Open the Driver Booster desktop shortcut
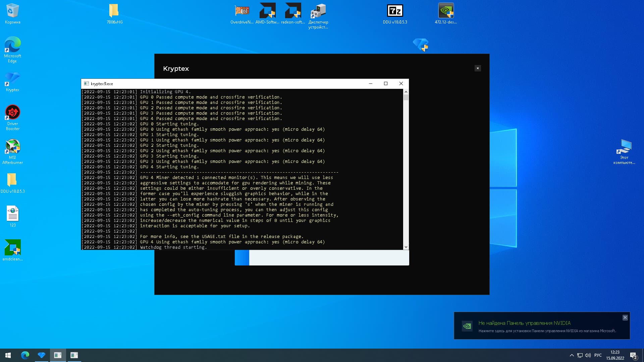 coord(12,117)
